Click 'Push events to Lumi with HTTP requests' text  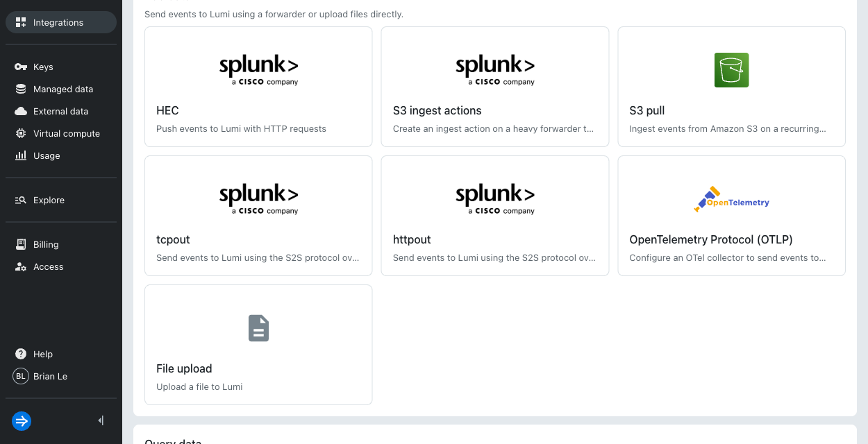(x=241, y=128)
